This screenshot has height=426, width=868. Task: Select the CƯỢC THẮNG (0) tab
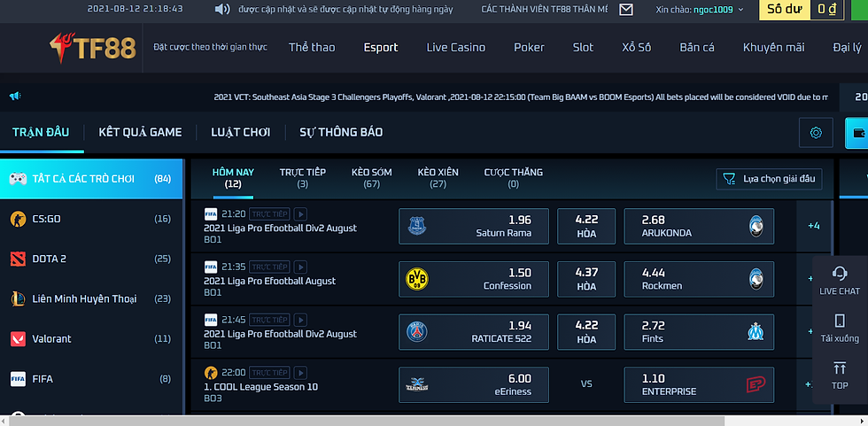513,178
